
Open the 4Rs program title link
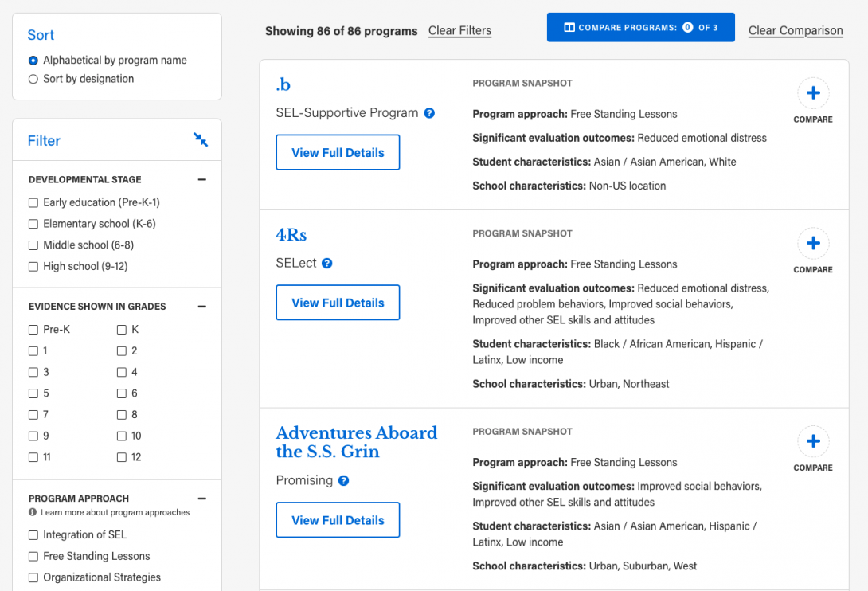(x=291, y=235)
